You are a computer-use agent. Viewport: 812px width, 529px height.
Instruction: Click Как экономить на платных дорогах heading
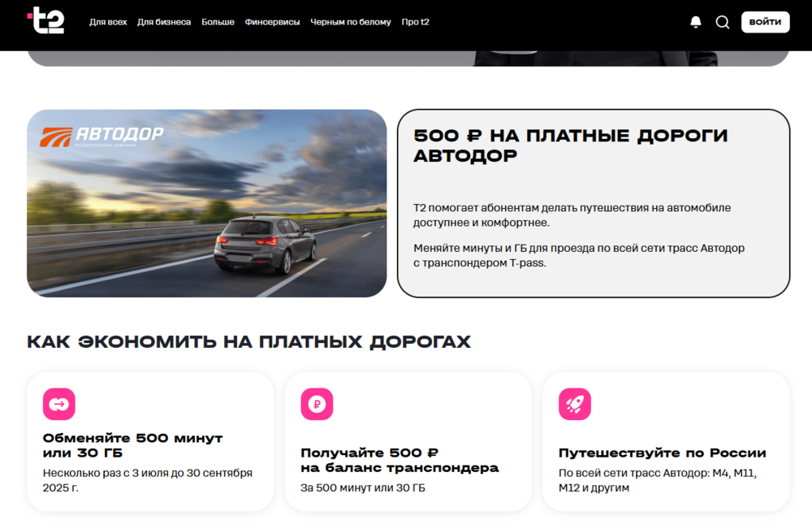(x=248, y=342)
